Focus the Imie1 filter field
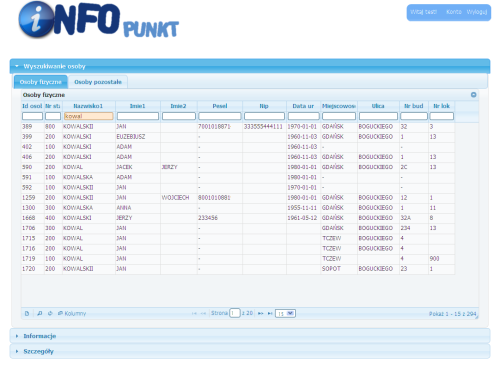500x370 pixels. coord(138,116)
